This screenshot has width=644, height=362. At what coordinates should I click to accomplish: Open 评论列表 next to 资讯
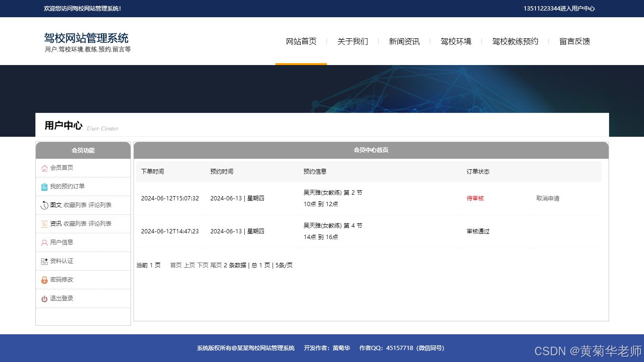(100, 224)
